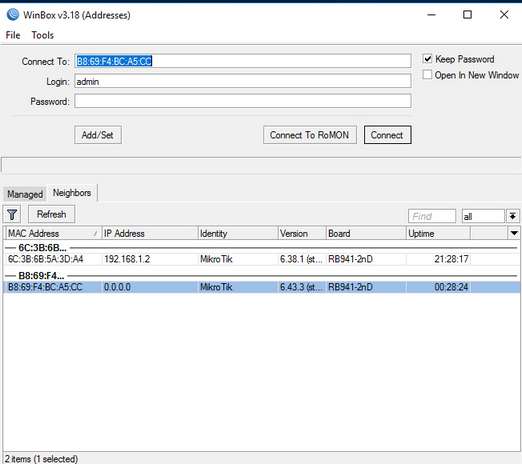
Task: Open the column selector dropdown arrow
Action: (514, 233)
